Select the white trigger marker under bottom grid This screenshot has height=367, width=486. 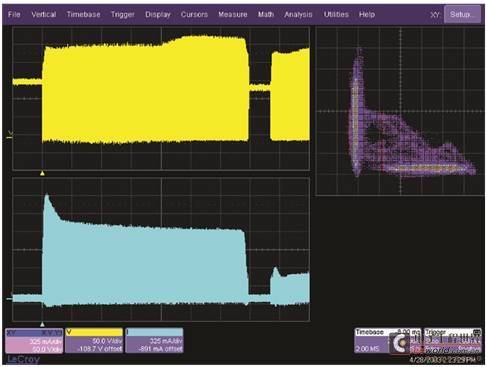click(42, 324)
